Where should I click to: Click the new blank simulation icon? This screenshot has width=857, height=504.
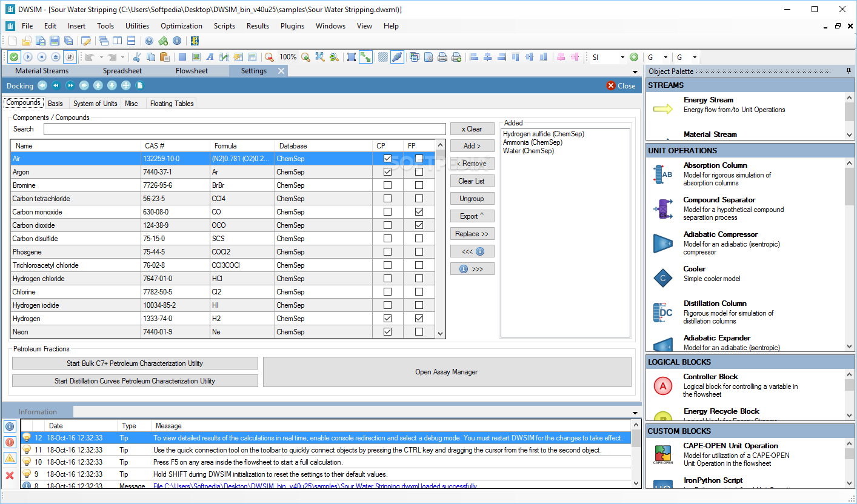pyautogui.click(x=13, y=41)
